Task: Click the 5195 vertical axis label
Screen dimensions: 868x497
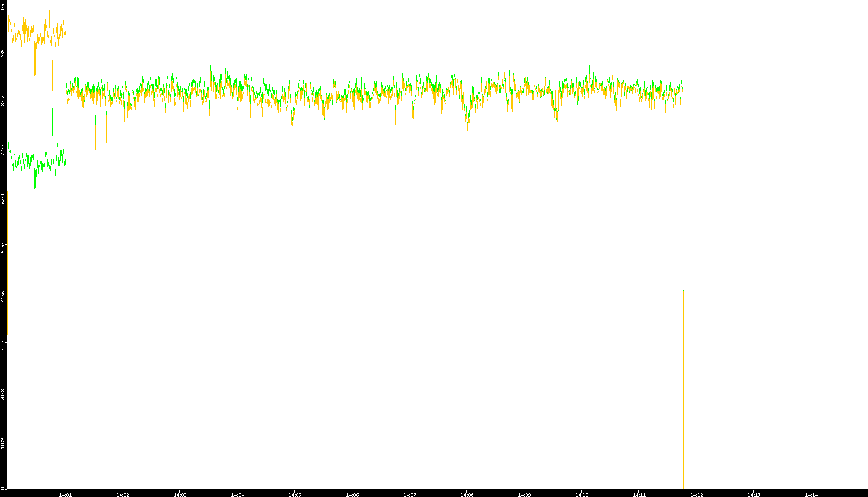Action: coord(3,247)
